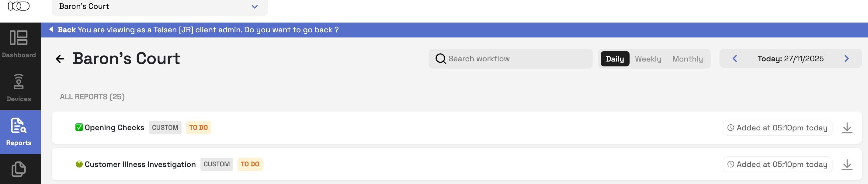Image resolution: width=868 pixels, height=184 pixels.
Task: Click the documents icon below Reports
Action: pos(19,169)
